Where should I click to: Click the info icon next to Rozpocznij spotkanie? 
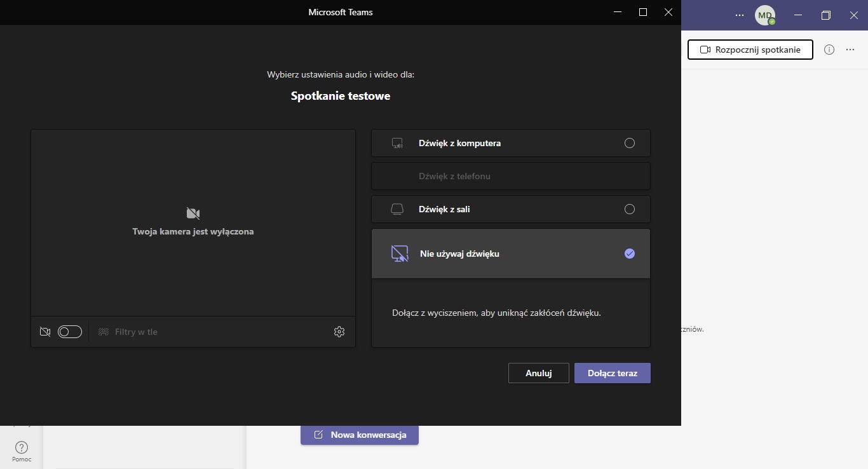click(x=829, y=50)
